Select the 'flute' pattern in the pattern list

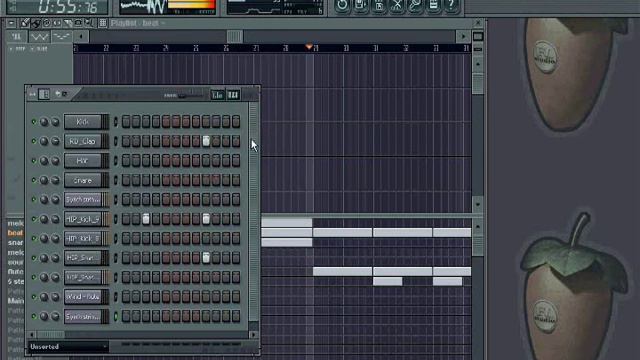coord(16,272)
